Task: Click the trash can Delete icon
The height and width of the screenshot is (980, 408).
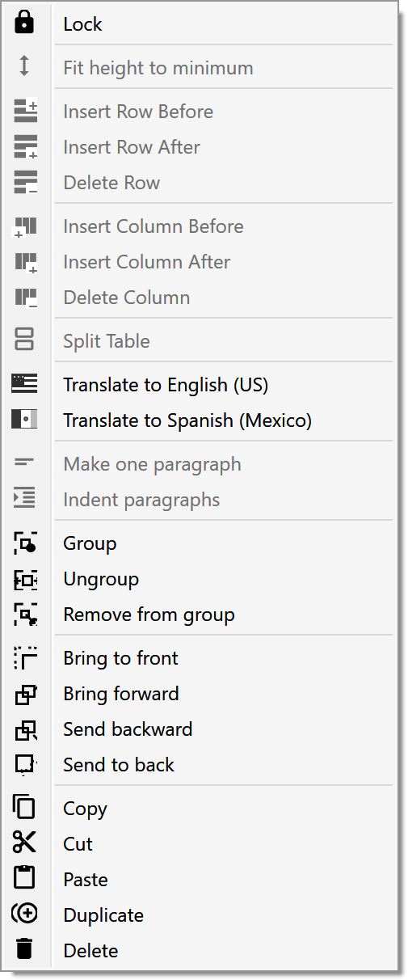Action: [x=25, y=949]
